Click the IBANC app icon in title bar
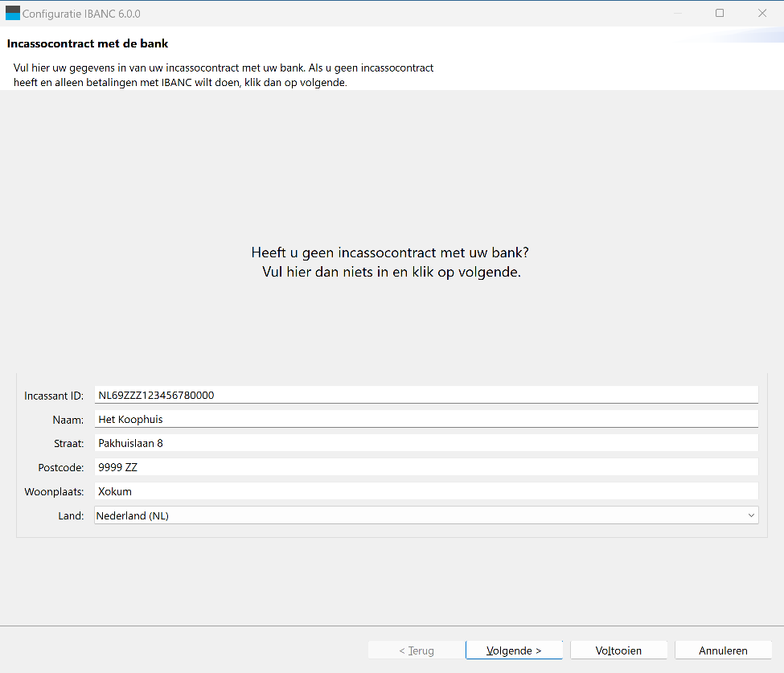This screenshot has width=784, height=673. (13, 13)
